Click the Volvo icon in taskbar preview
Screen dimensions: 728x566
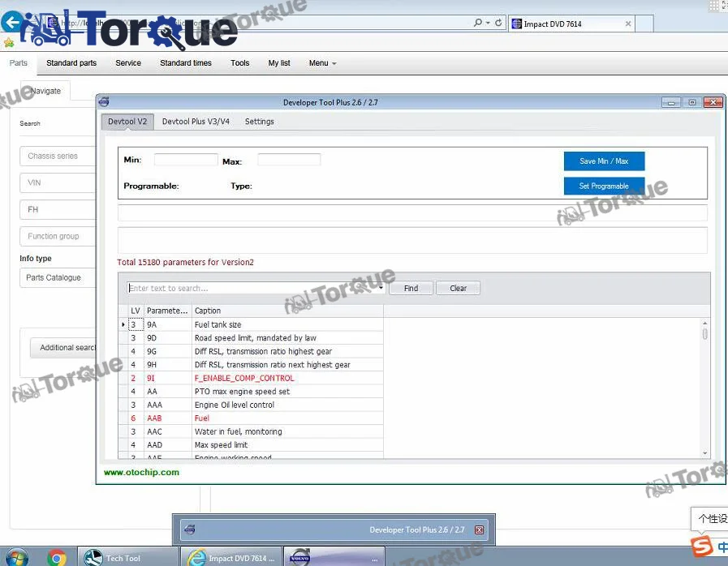pyautogui.click(x=190, y=530)
